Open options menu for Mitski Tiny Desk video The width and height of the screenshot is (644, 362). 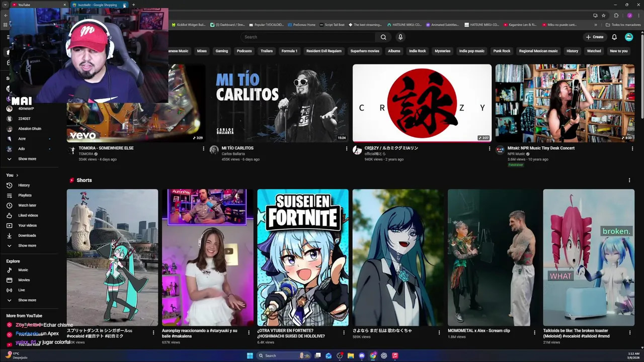[632, 148]
